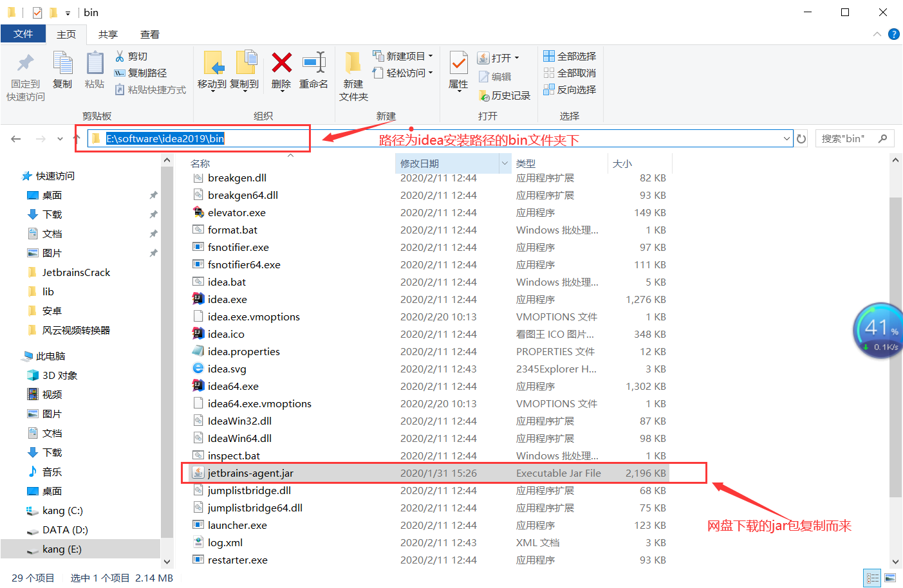Open the recent locations dropdown arrow

[60, 139]
